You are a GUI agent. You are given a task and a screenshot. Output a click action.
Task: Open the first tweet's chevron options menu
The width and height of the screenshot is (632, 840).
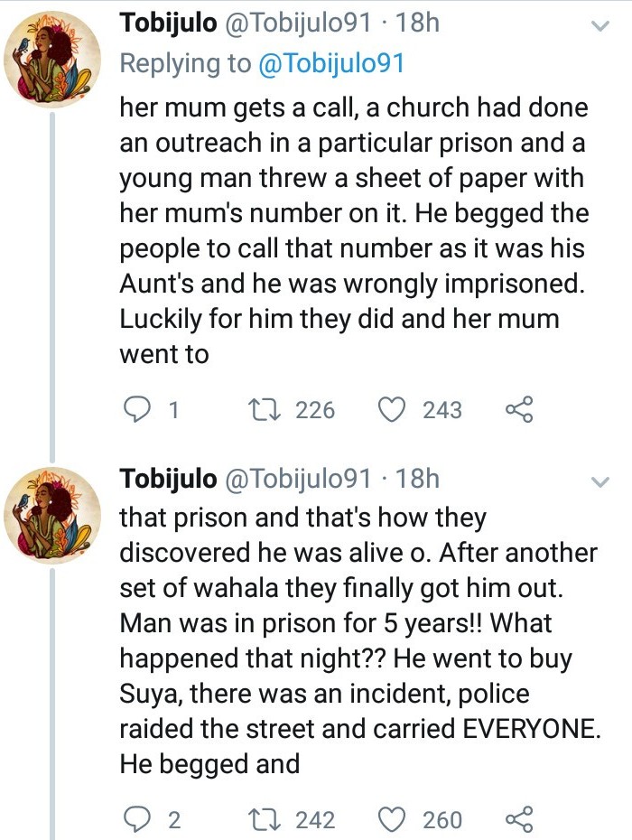click(x=599, y=27)
